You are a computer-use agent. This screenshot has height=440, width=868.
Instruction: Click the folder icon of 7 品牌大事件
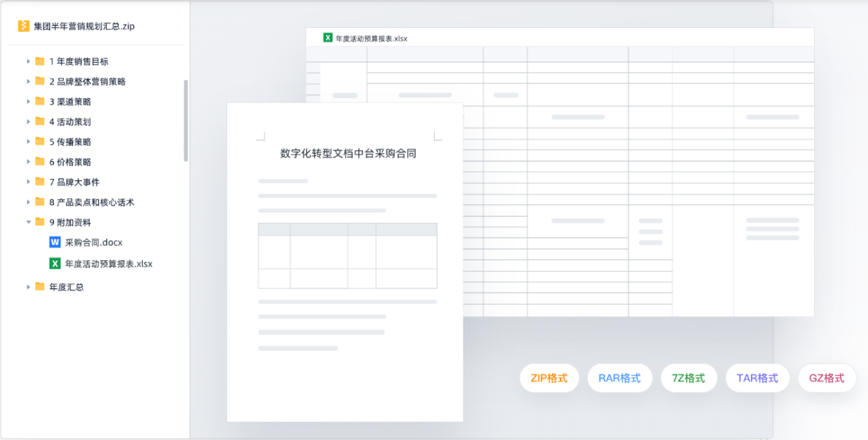(x=40, y=182)
